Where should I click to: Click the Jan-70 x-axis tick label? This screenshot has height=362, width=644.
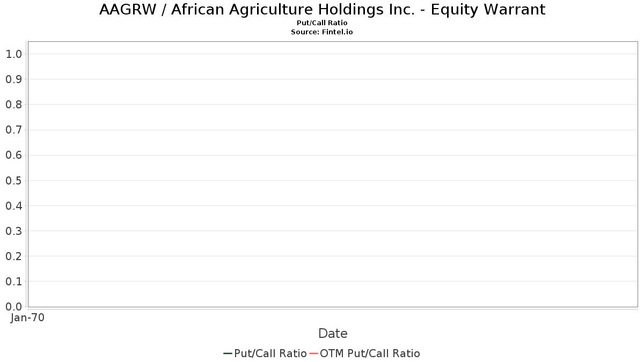click(27, 317)
